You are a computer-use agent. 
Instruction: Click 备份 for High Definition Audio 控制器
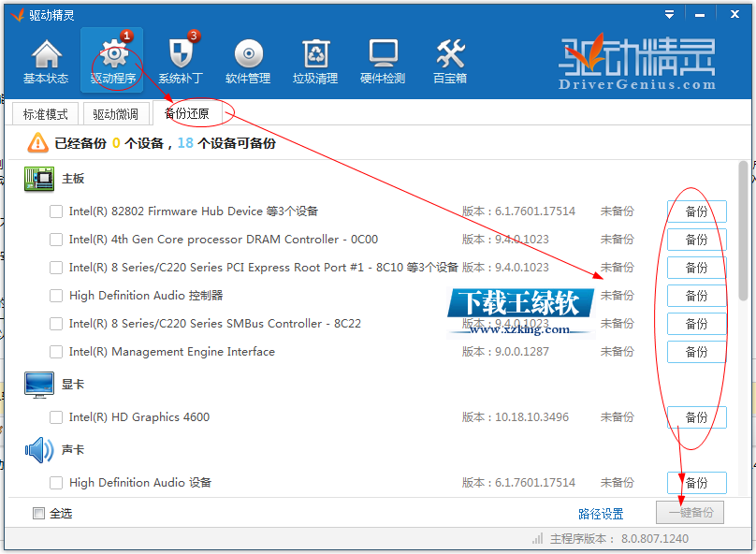[x=697, y=296]
